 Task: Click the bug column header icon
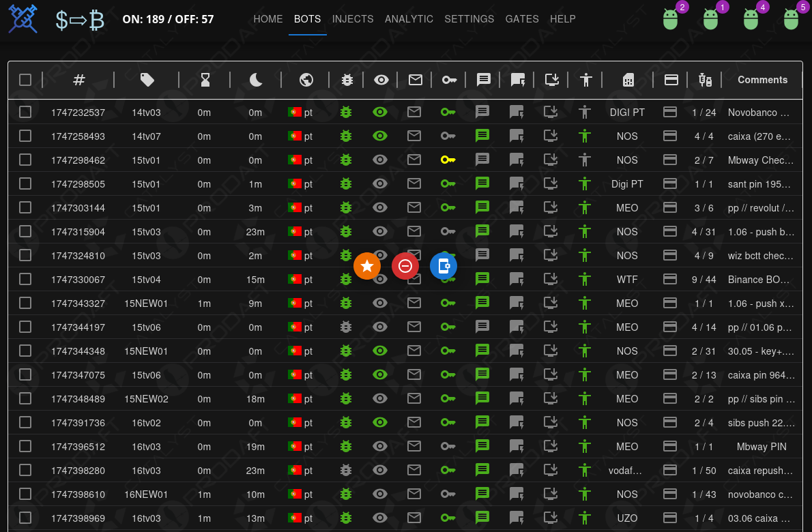tap(347, 80)
